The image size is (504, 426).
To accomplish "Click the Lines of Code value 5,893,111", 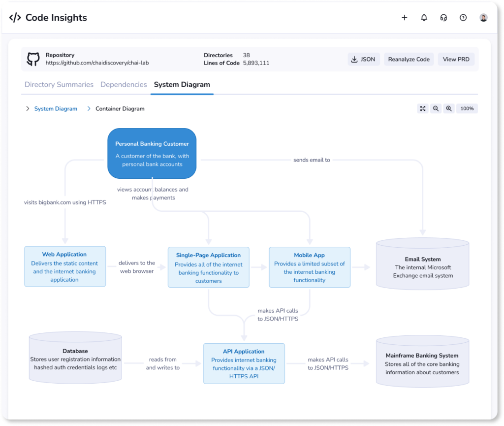I will [256, 63].
